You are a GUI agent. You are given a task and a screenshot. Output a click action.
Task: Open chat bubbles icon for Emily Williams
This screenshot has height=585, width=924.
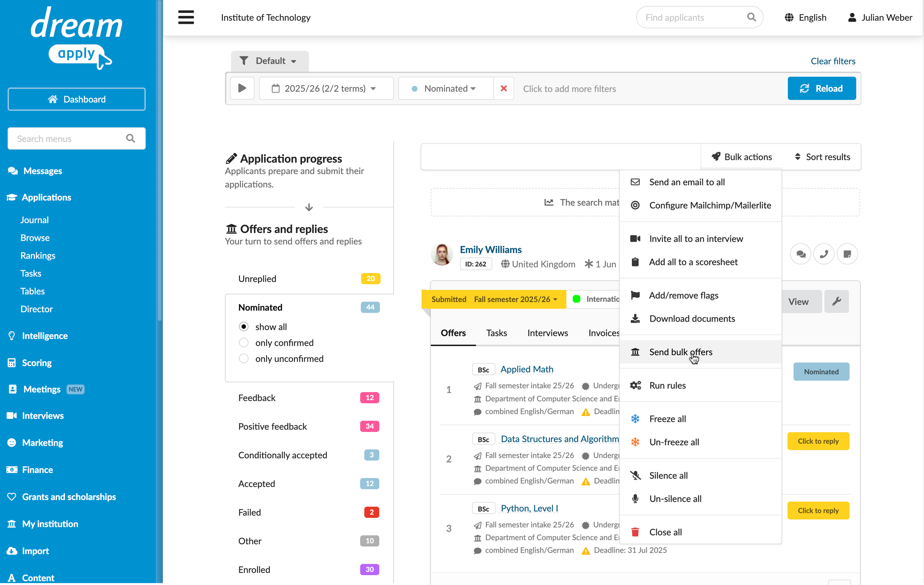801,254
